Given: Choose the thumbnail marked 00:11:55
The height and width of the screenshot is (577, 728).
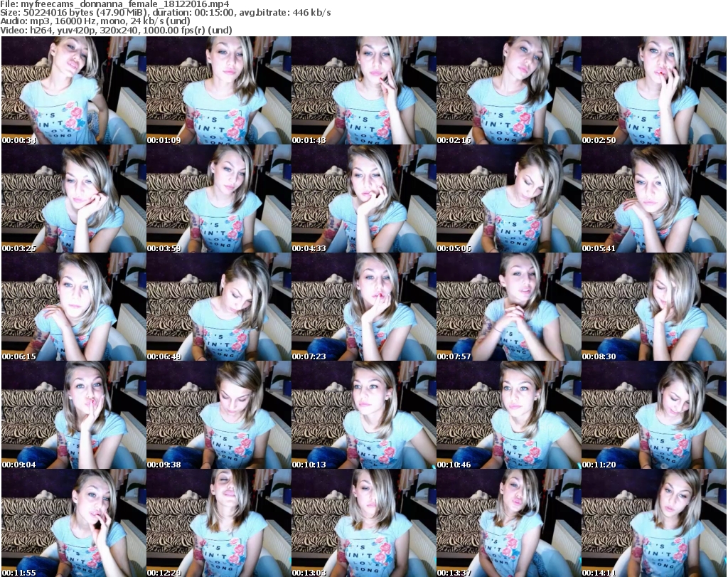Looking at the screenshot, I should pos(73,523).
